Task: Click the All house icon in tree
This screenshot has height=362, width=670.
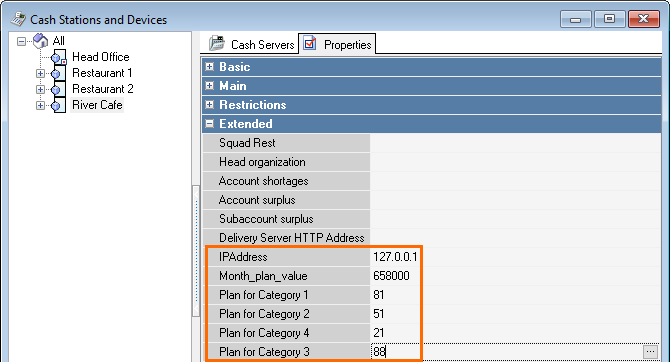Action: point(41,41)
